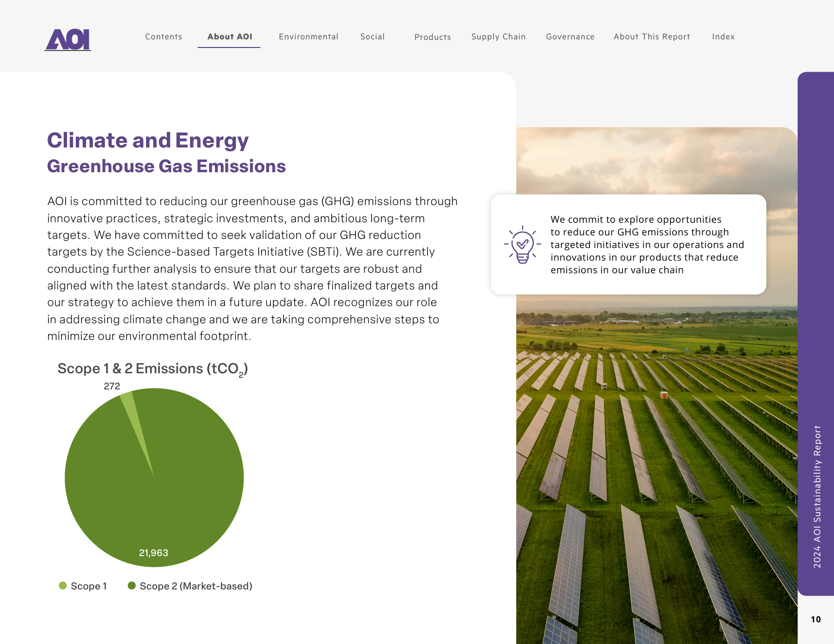
Task: Click the Scope 1 legend dot
Action: (63, 585)
